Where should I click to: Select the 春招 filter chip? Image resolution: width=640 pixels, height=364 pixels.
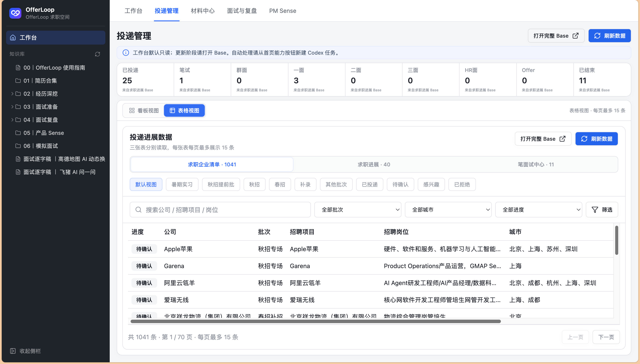(280, 184)
